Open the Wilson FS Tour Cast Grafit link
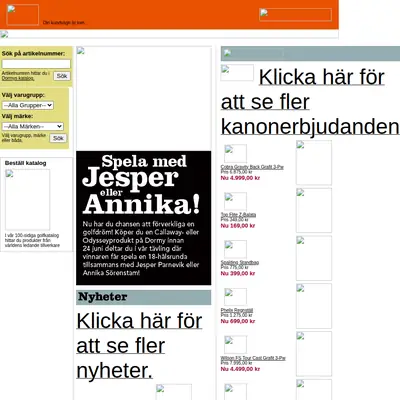Screen dimensions: 400x400 pyautogui.click(x=253, y=358)
